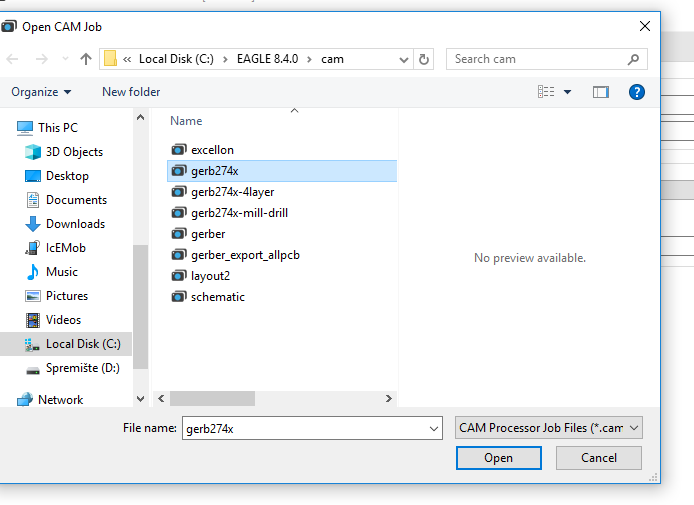Close the Open CAM Job dialog
The image size is (694, 505).
[x=645, y=26]
